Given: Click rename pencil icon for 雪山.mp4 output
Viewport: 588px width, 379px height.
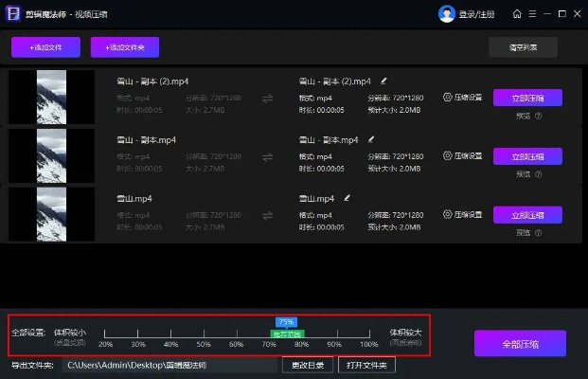Looking at the screenshot, I should [347, 198].
